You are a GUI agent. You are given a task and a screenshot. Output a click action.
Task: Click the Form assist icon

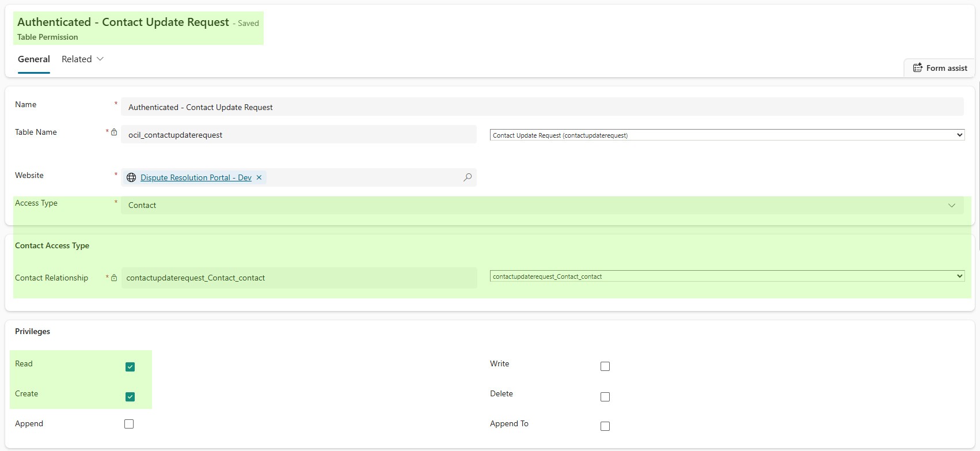(x=917, y=68)
